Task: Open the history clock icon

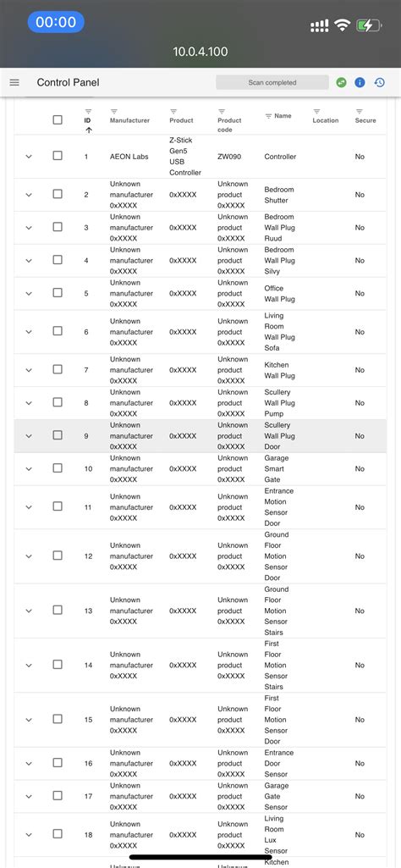Action: click(380, 82)
